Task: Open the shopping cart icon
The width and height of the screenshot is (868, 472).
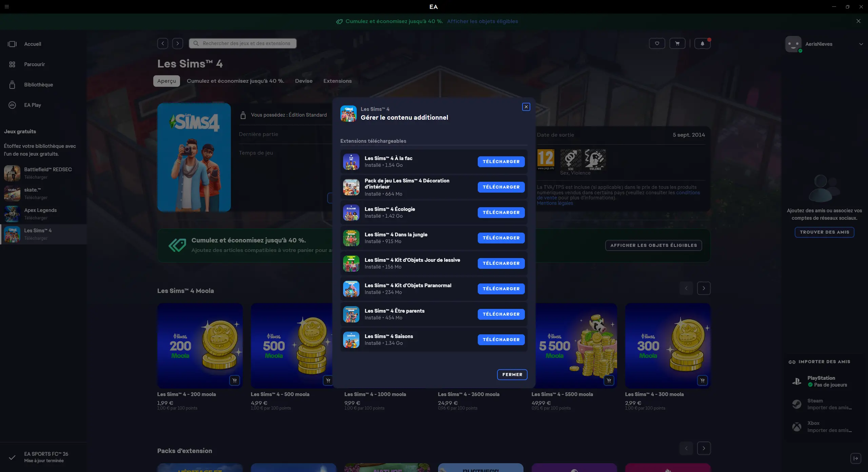Action: tap(677, 43)
